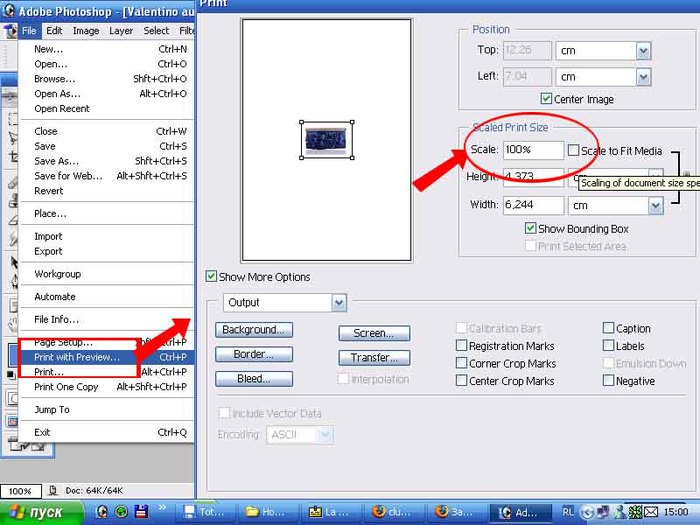Click the tray clock showing 15:00

pyautogui.click(x=675, y=512)
